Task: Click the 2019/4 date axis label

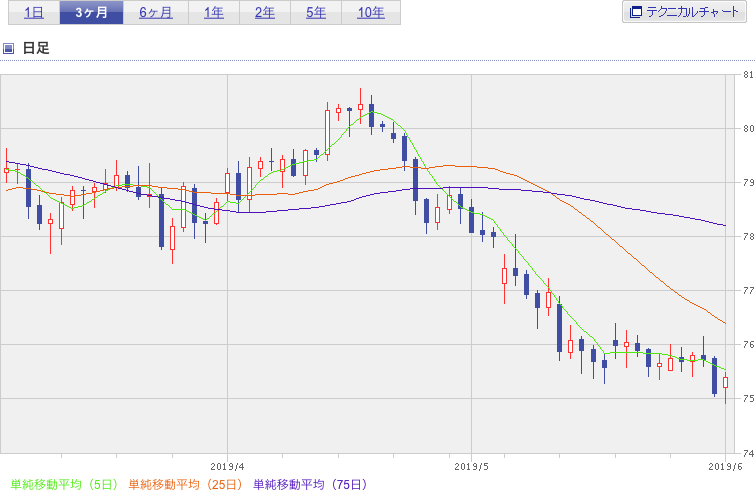Action: coord(227,467)
